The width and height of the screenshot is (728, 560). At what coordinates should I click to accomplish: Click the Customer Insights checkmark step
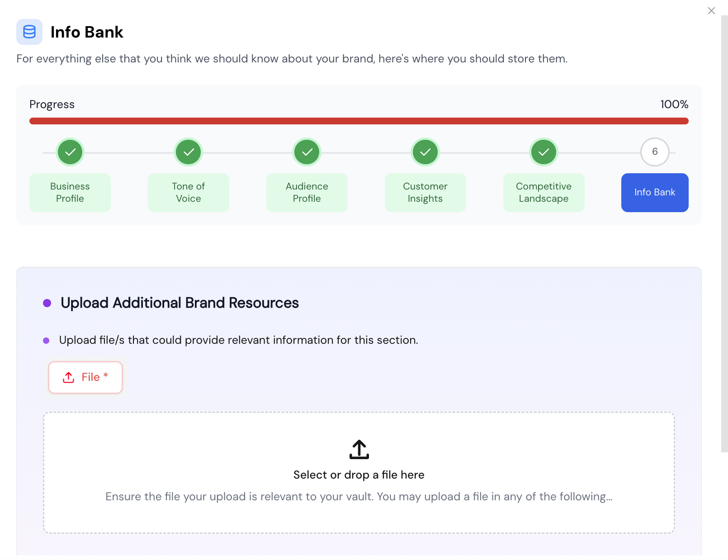[425, 152]
